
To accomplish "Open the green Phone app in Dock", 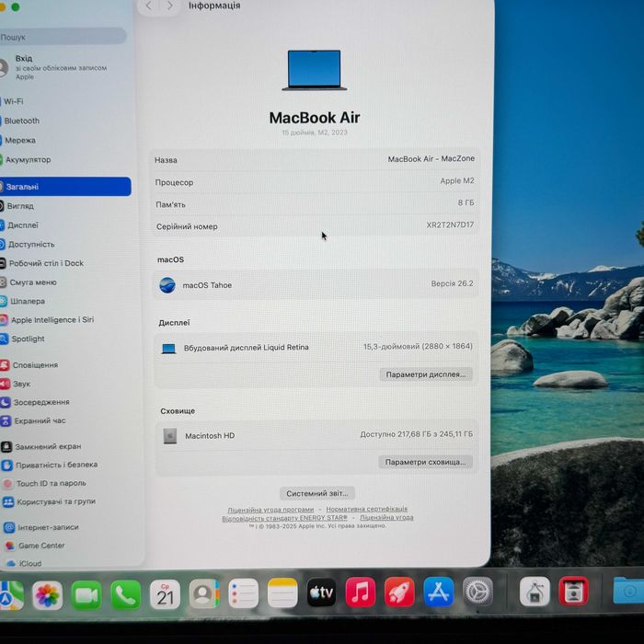I will click(x=125, y=594).
